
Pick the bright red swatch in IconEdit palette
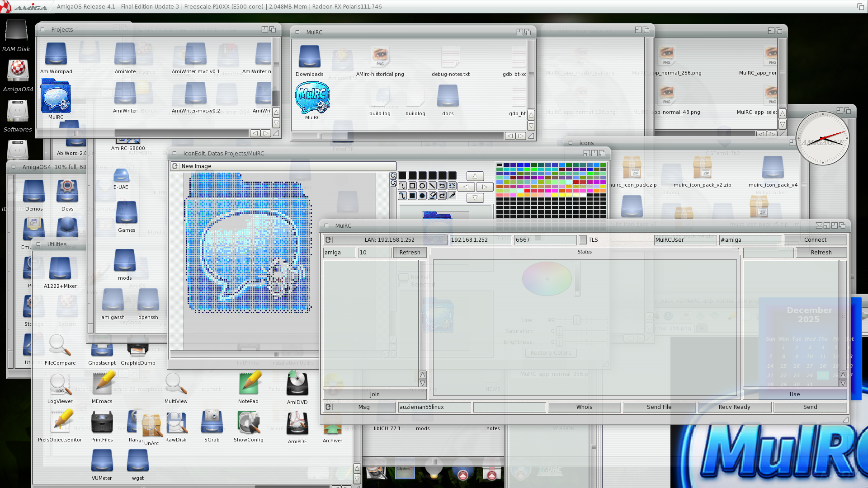(x=527, y=191)
